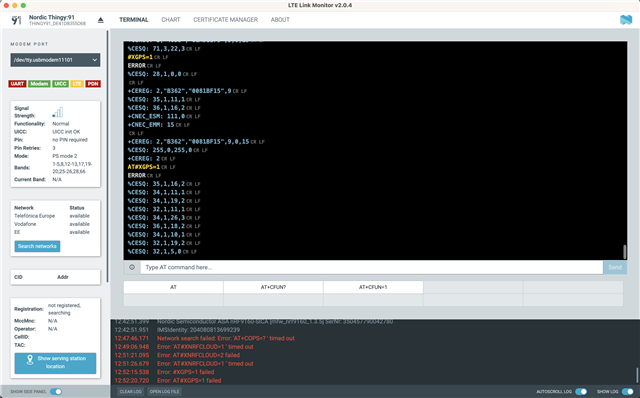Toggle the Show Log switch

tap(627, 391)
